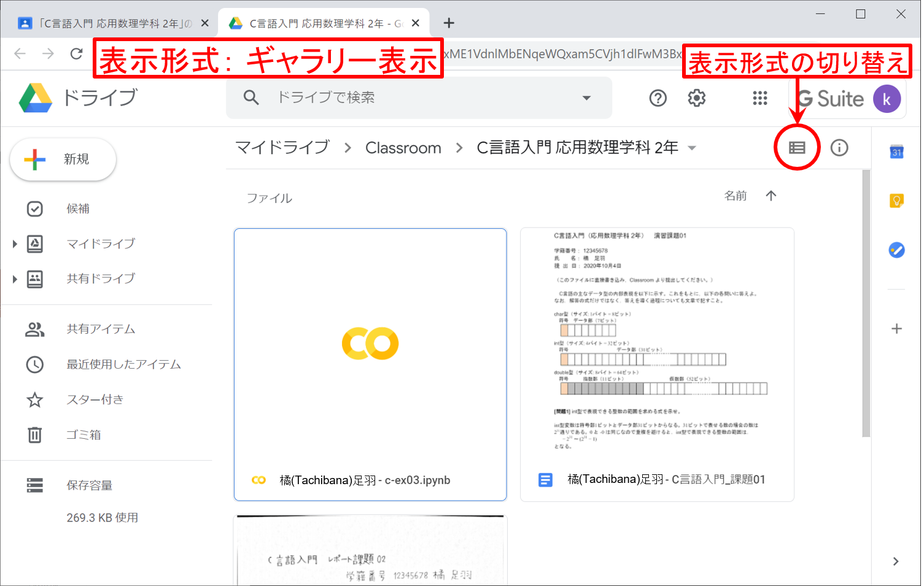Hide the side panel chevron
This screenshot has height=586, width=924.
896,561
